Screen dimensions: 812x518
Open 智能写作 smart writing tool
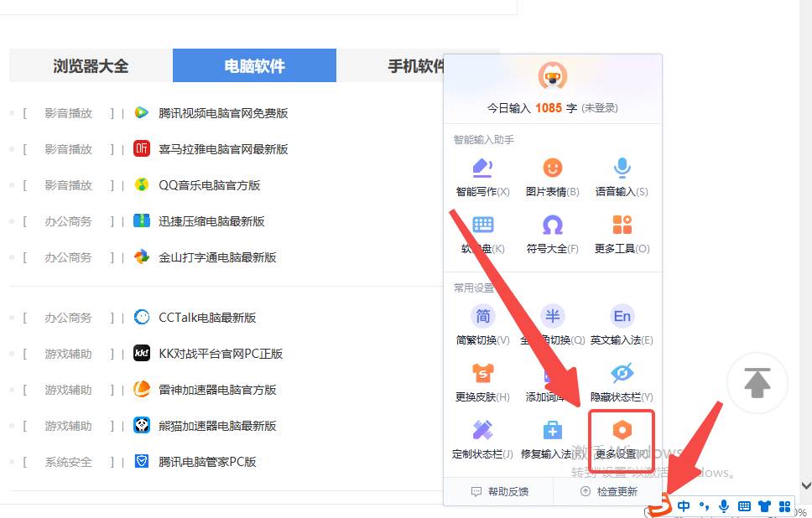click(482, 178)
